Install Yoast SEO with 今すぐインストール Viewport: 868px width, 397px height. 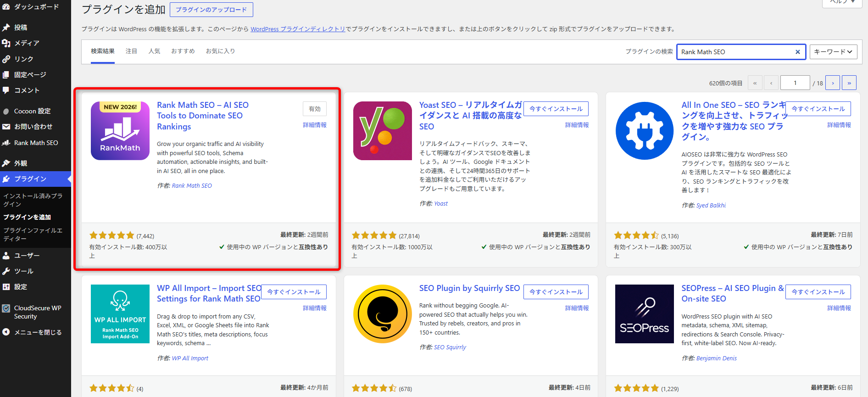point(556,109)
